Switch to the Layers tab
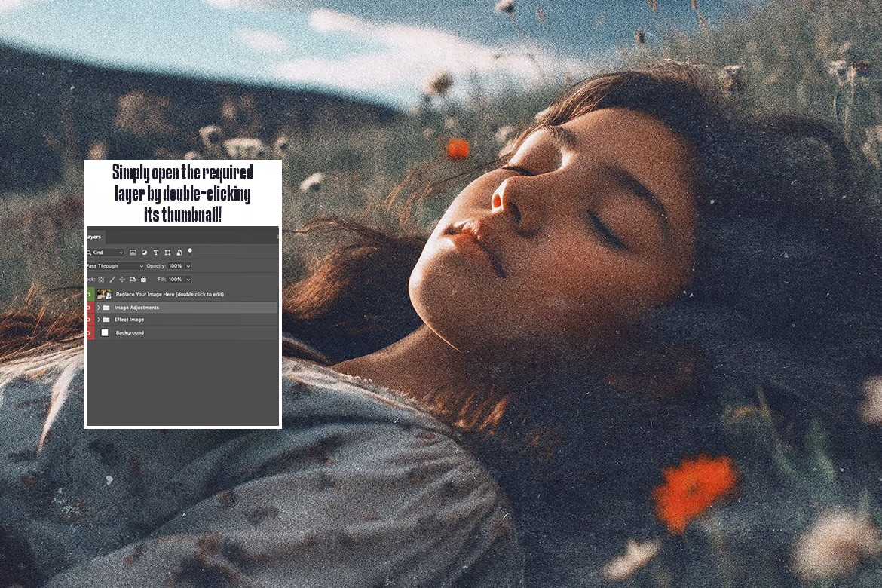Viewport: 882px width, 588px height. (x=93, y=237)
